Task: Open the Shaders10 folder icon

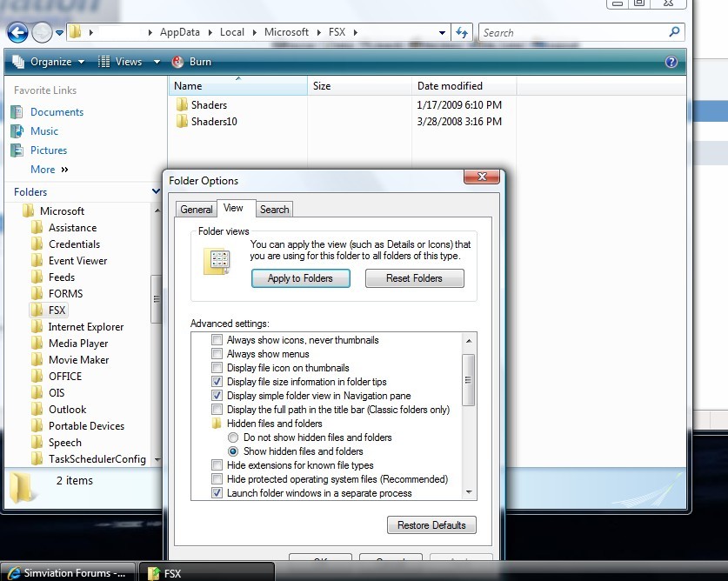Action: pyautogui.click(x=182, y=122)
